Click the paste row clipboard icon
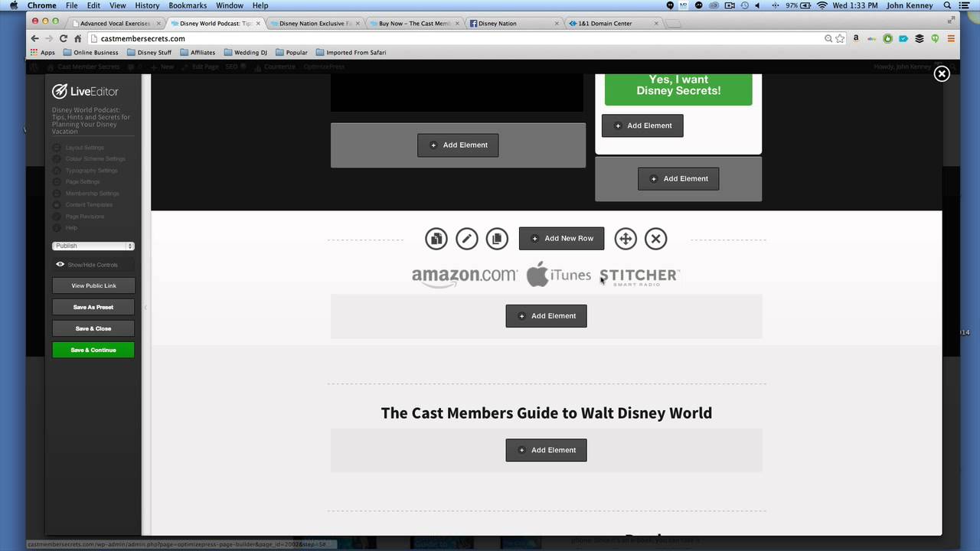 pos(436,239)
